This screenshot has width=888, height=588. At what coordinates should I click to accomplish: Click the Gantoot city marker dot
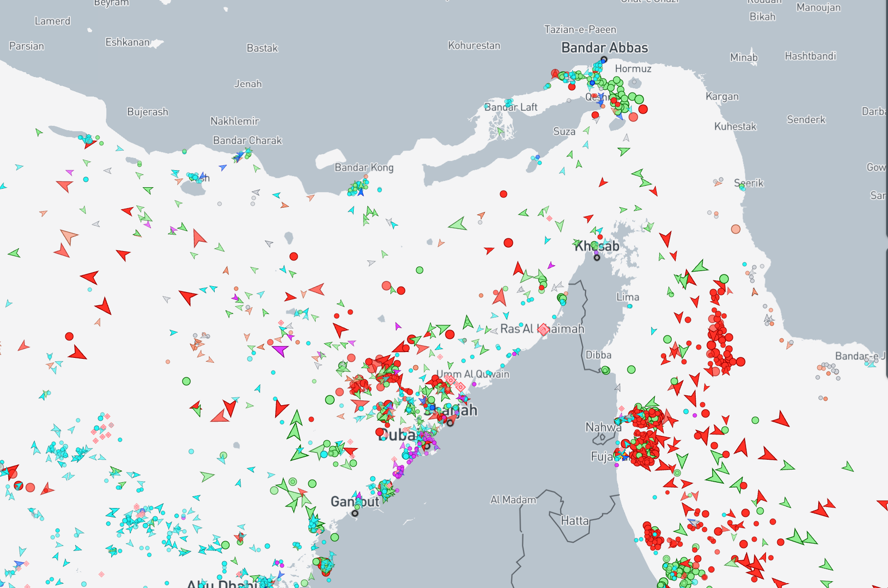click(355, 513)
